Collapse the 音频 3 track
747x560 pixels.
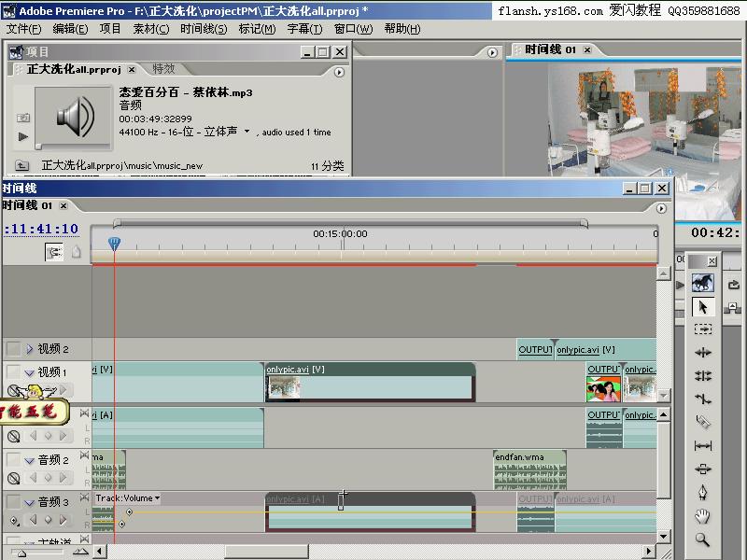click(x=30, y=502)
